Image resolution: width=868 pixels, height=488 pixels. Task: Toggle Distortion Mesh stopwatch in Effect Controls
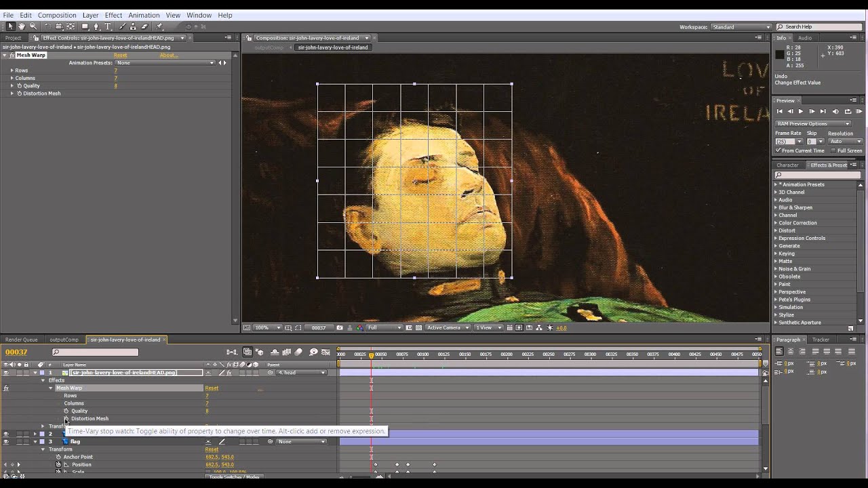coord(20,94)
